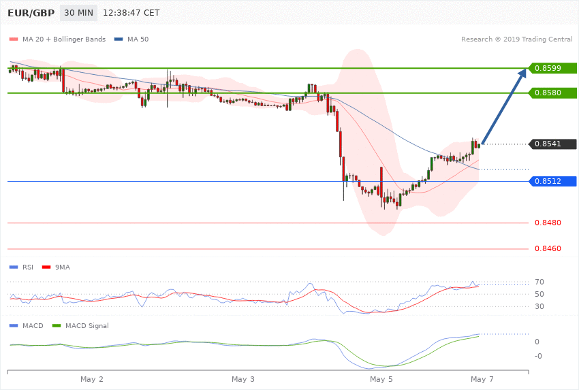Click the 0.8512 pivot price tag
Screen dimensions: 579x392
552,182
